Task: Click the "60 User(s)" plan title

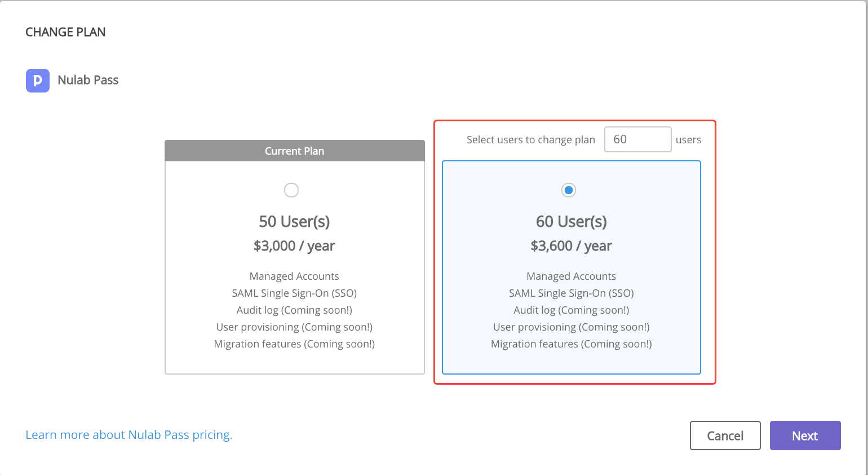Action: click(571, 221)
